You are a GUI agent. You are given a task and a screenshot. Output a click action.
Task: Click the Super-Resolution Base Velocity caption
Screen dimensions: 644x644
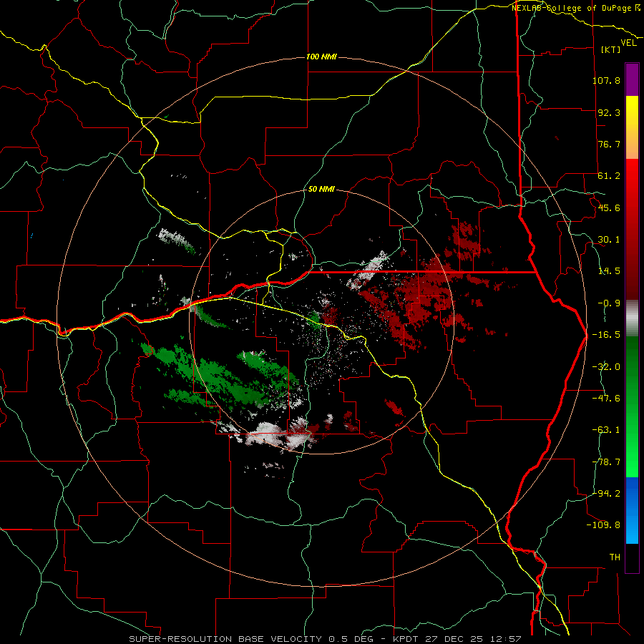coord(325,639)
